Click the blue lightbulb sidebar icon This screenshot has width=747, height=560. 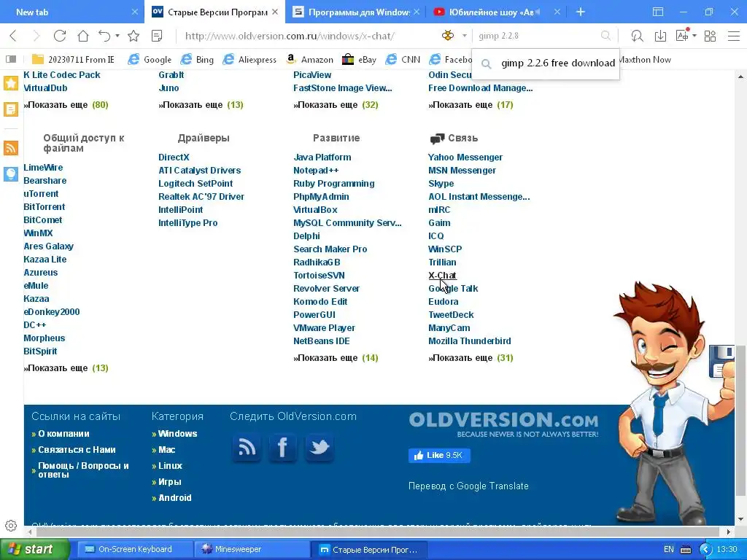[x=11, y=174]
